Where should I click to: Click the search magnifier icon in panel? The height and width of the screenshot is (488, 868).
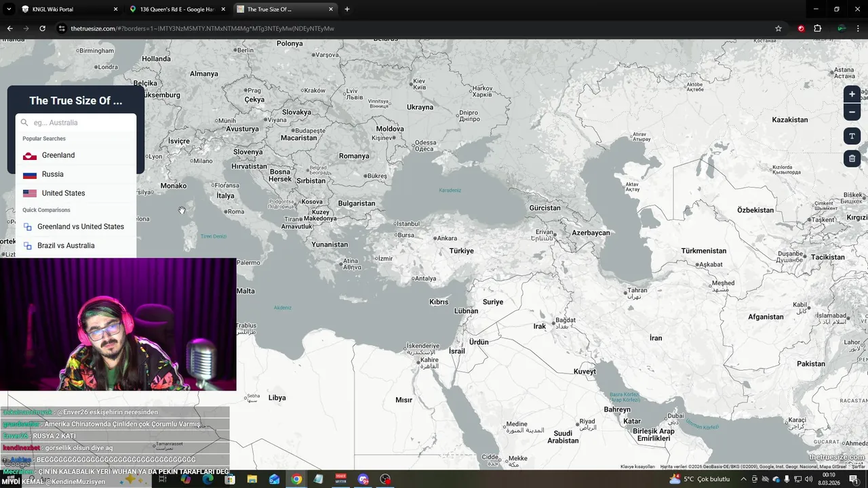pos(24,123)
